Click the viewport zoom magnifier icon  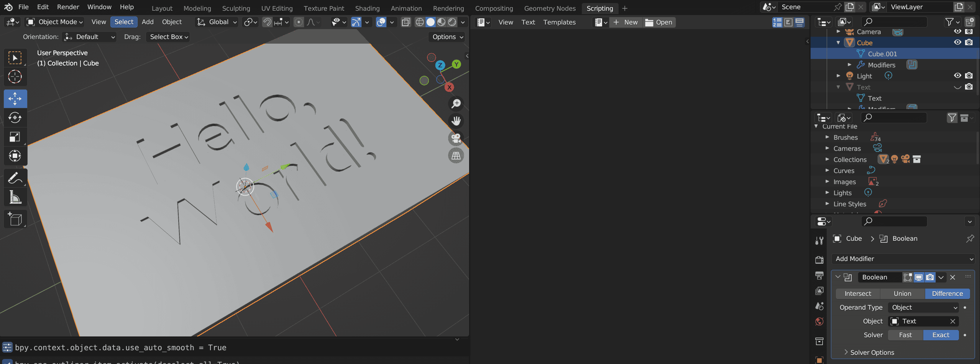(x=456, y=103)
